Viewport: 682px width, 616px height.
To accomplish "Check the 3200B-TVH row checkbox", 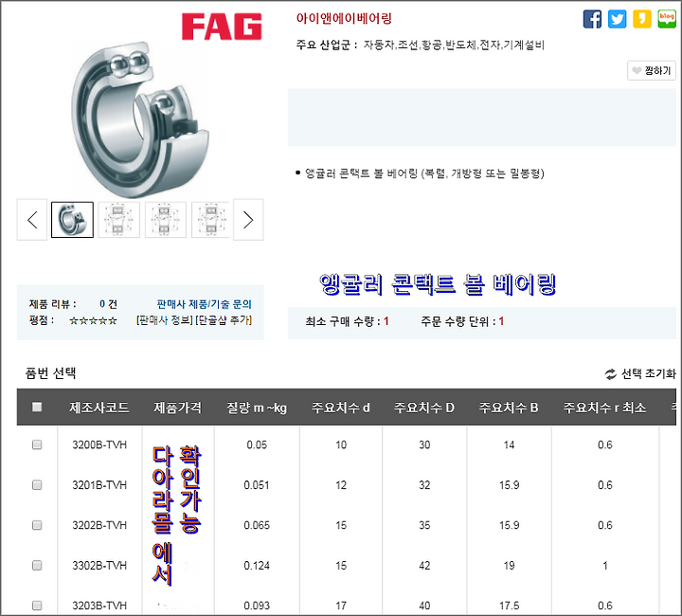I will [x=37, y=444].
